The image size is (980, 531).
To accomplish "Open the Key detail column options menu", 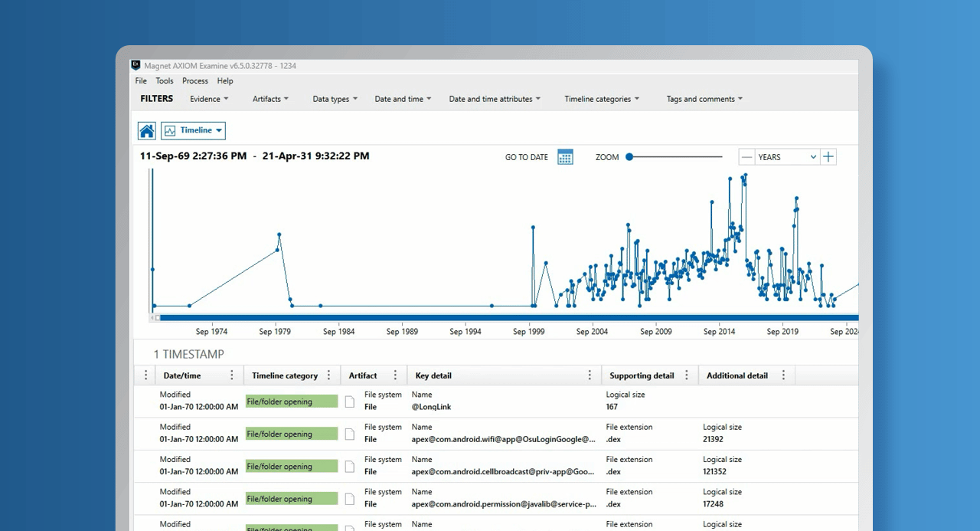I will point(590,375).
